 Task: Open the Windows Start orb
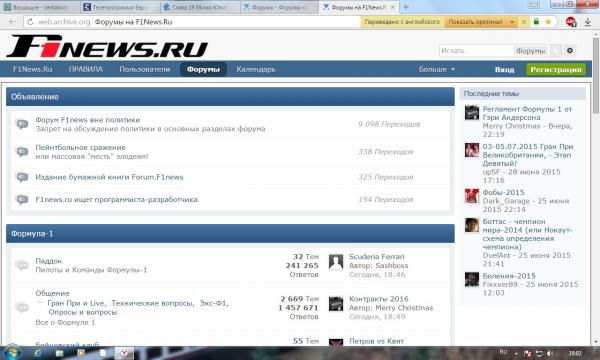point(12,352)
